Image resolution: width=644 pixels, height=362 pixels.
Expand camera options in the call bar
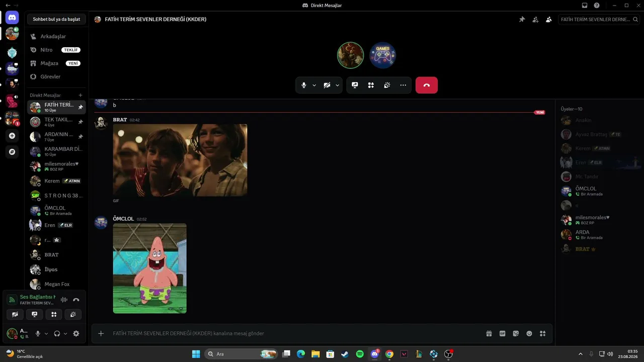coord(338,85)
